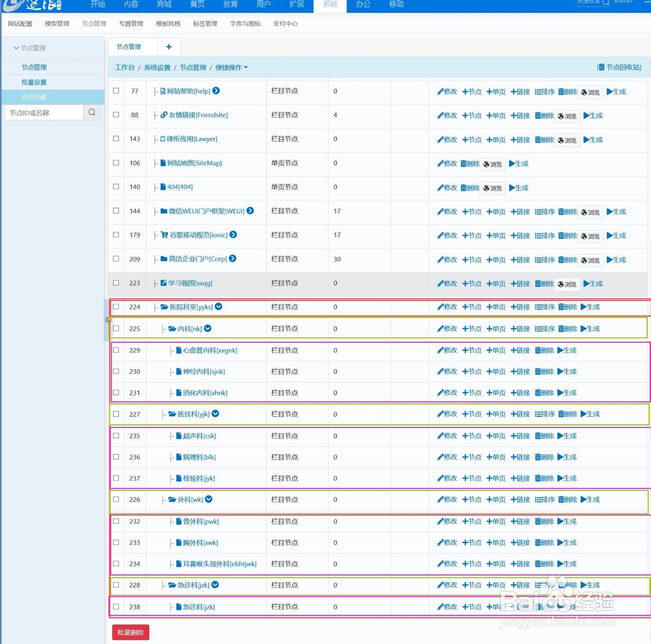
Task: Open the node recycle bin link
Action: click(619, 67)
